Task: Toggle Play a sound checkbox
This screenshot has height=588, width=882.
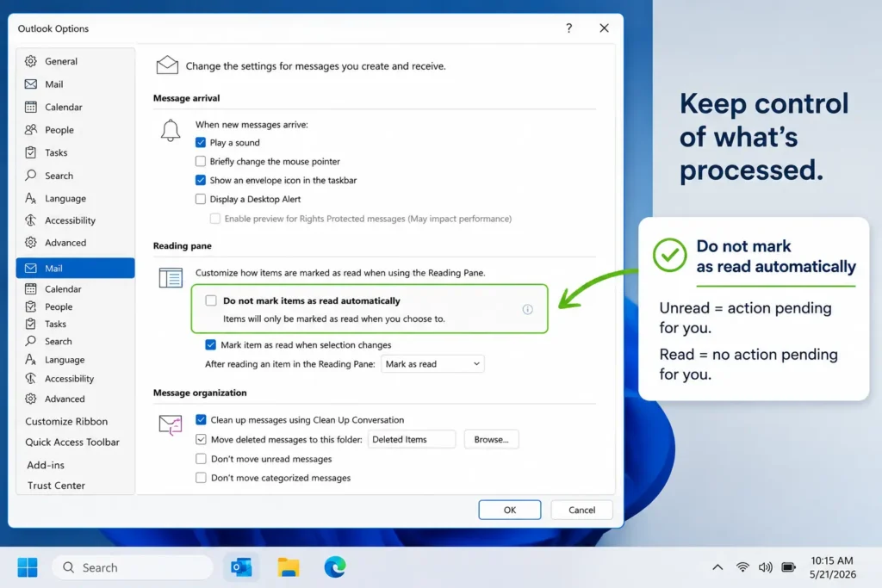Action: pos(200,142)
